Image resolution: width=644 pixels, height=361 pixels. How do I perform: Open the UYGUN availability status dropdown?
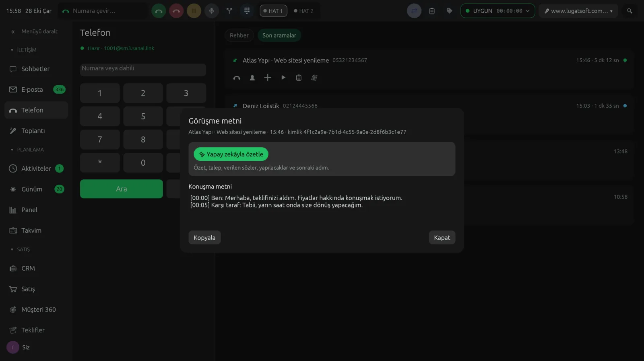(497, 11)
